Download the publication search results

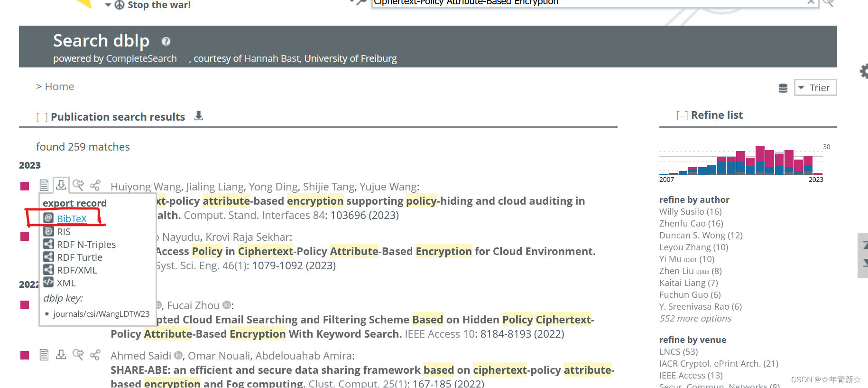click(199, 116)
